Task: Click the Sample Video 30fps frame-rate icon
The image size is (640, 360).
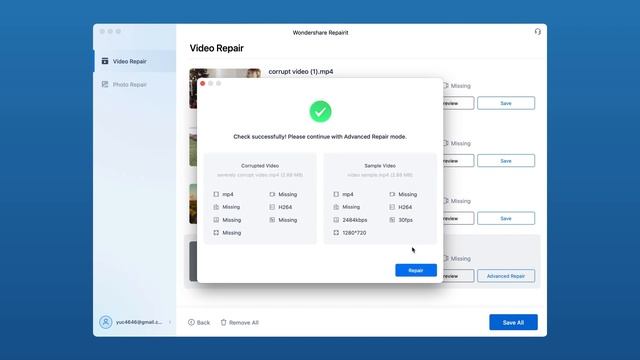Action: tap(392, 220)
